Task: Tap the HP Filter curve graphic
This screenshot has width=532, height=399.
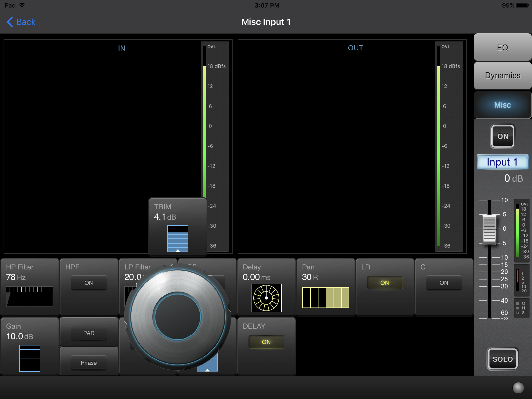Action: coord(29,297)
